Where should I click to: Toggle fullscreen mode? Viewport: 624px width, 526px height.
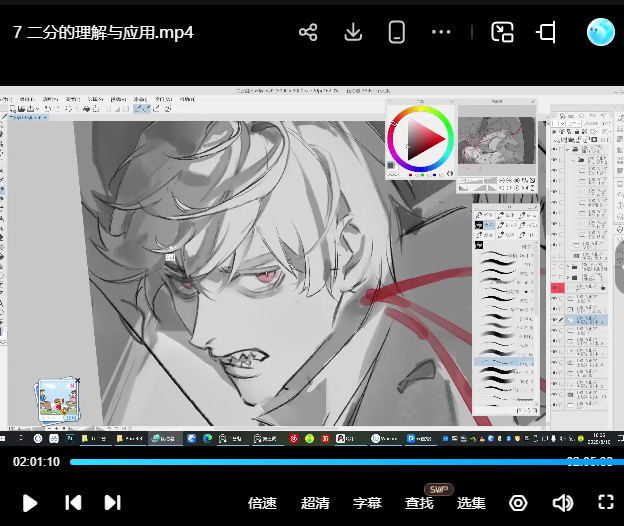(605, 503)
